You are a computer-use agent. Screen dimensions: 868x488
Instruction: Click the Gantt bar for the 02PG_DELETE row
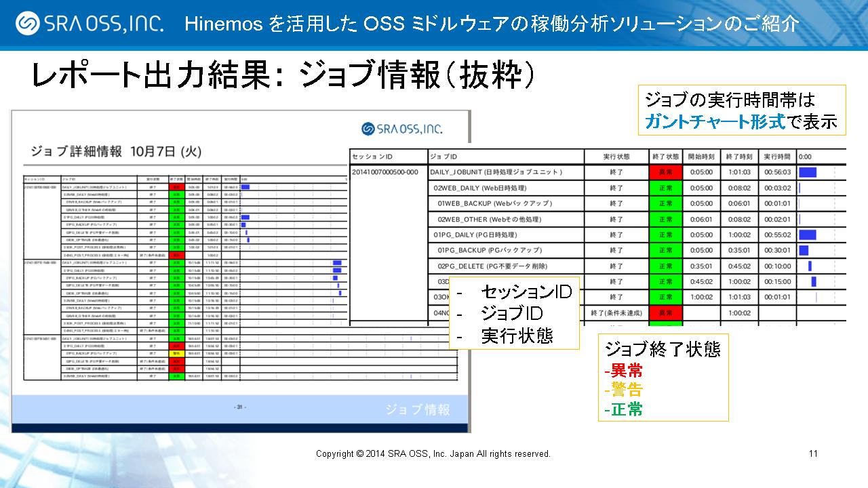point(810,266)
